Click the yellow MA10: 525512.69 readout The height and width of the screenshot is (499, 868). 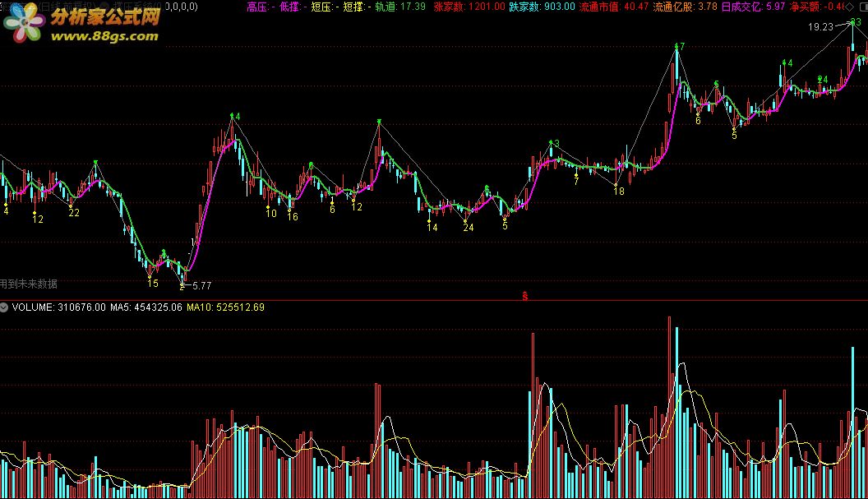point(225,307)
